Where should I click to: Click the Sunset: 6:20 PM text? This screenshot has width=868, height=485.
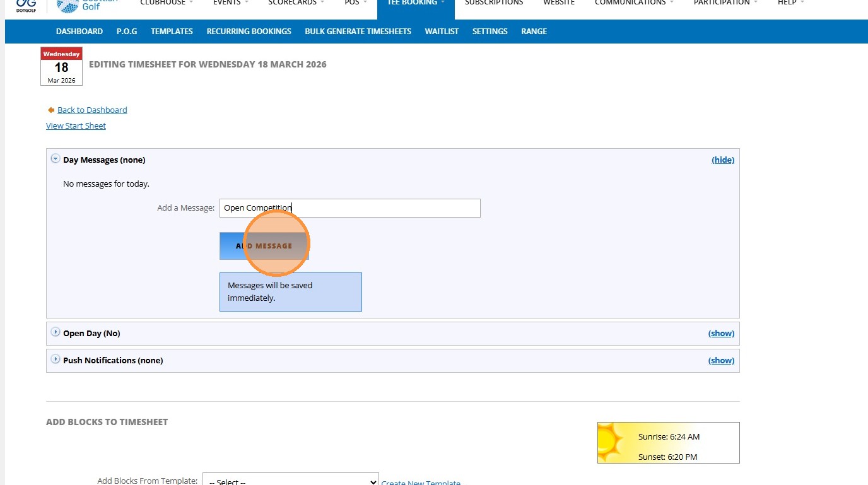pyautogui.click(x=668, y=457)
